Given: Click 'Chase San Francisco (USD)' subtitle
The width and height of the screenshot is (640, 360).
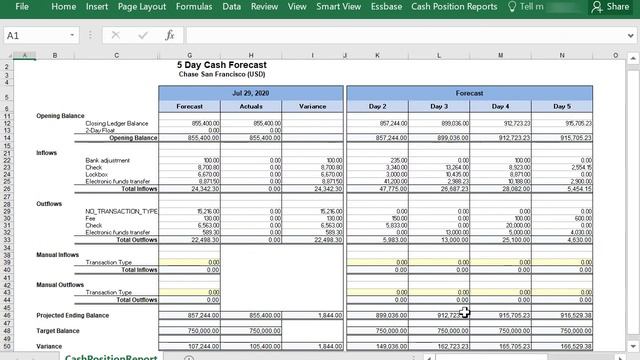Looking at the screenshot, I should pos(222,74).
